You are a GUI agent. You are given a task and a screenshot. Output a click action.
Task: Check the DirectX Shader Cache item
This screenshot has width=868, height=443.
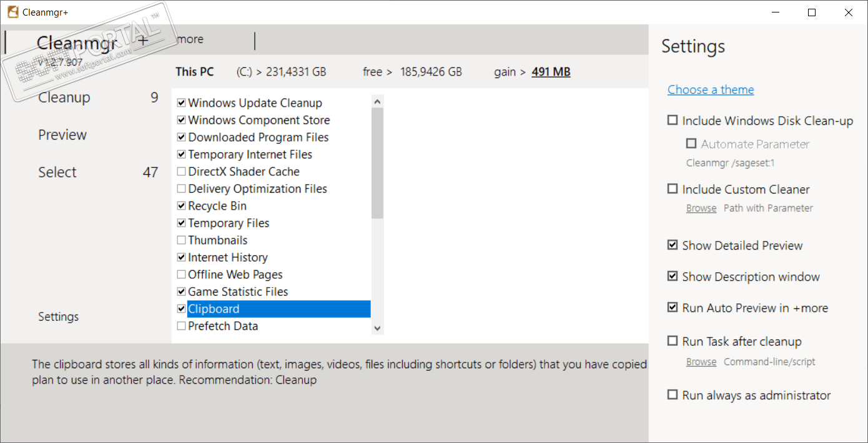coord(182,172)
